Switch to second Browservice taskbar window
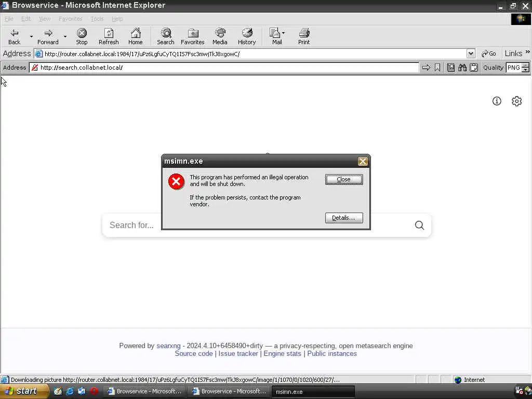Screen dimensions: 532x399 coord(229,391)
